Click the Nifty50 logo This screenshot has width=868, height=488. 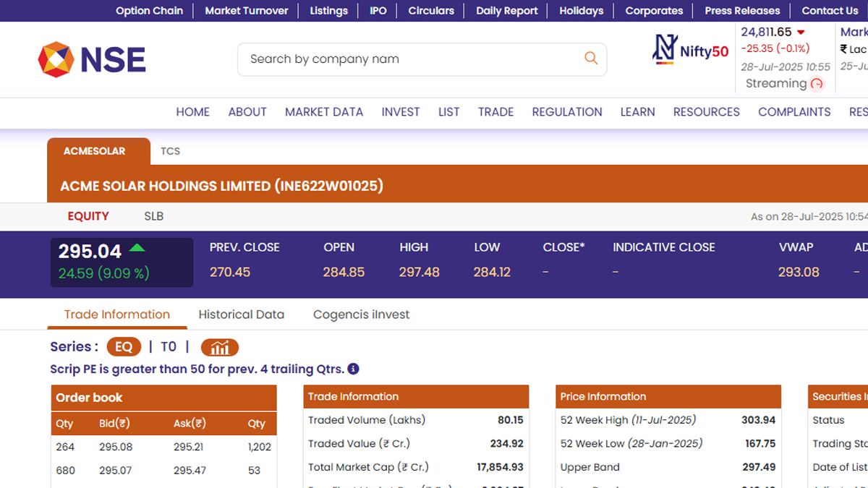(690, 50)
